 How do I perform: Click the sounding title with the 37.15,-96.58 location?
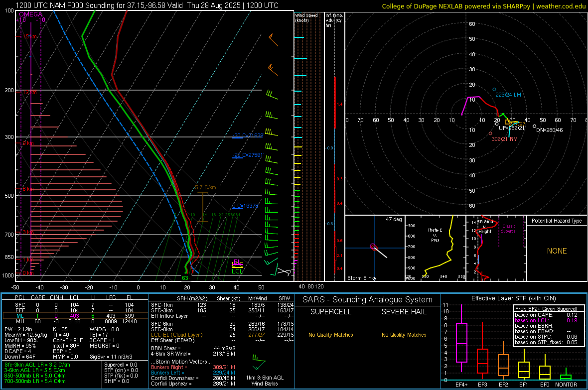click(x=147, y=5)
